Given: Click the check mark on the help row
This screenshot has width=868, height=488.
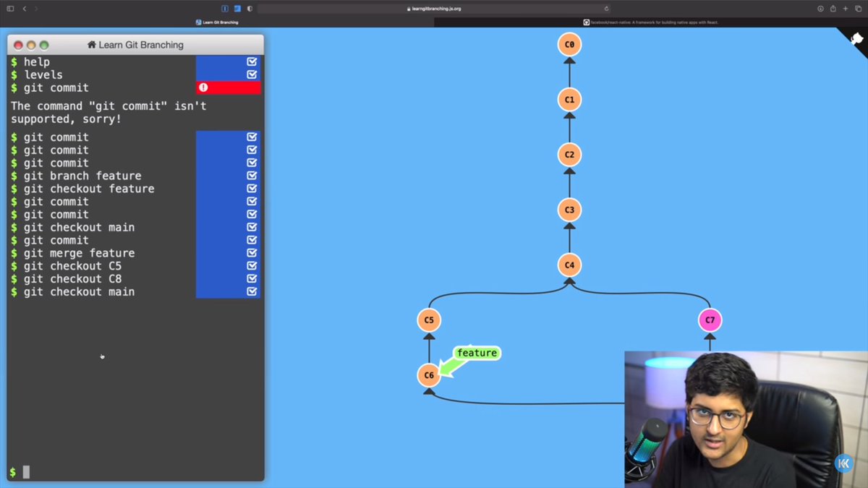Looking at the screenshot, I should point(252,62).
